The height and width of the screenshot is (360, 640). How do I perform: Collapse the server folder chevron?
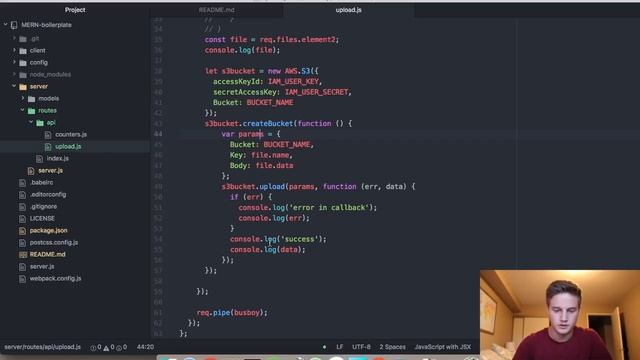point(14,86)
